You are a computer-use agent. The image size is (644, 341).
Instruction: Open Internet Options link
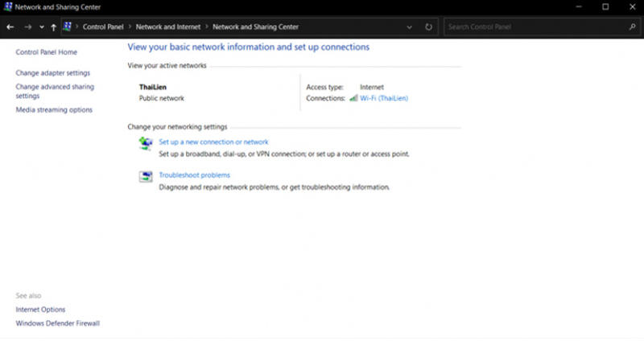(x=40, y=310)
